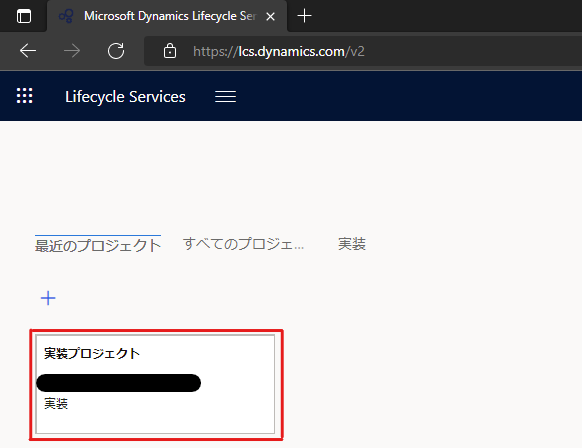Add a new project with plus icon
The width and height of the screenshot is (582, 448).
(48, 298)
